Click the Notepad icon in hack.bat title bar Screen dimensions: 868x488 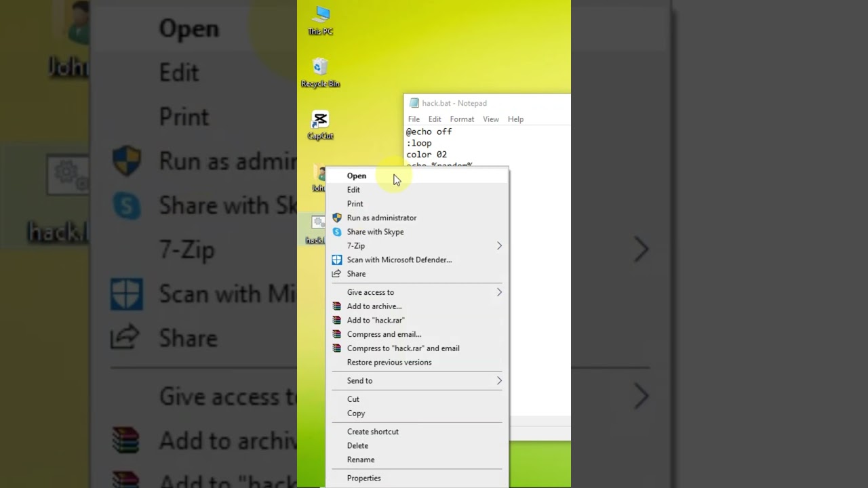414,103
